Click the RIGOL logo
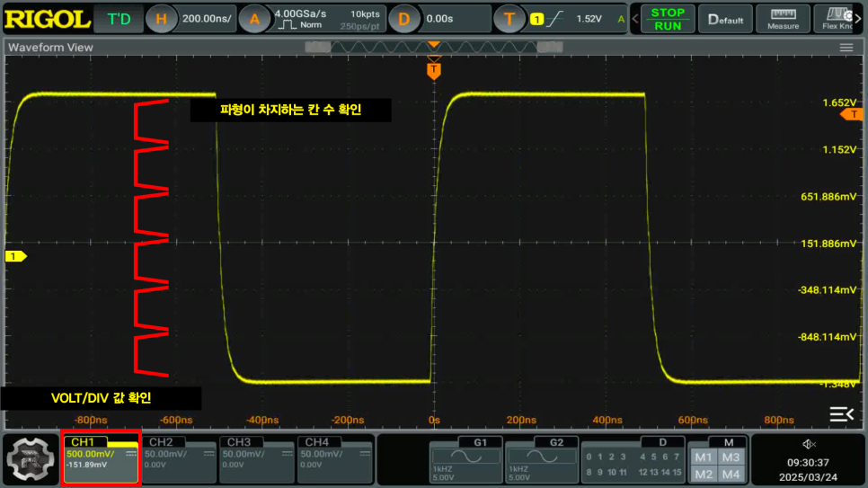Screen dimensions: 868x488 tap(47, 20)
